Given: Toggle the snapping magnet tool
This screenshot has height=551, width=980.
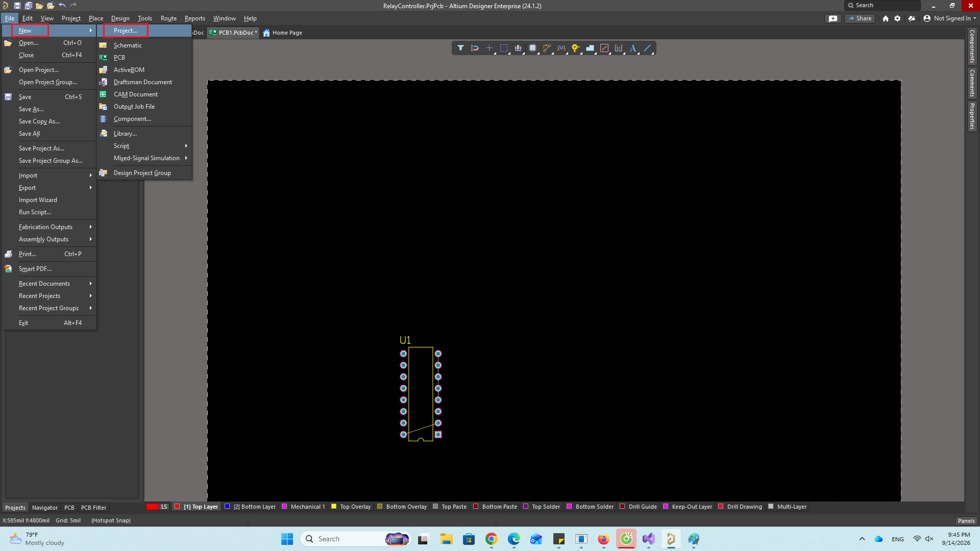Looking at the screenshot, I should click(475, 48).
